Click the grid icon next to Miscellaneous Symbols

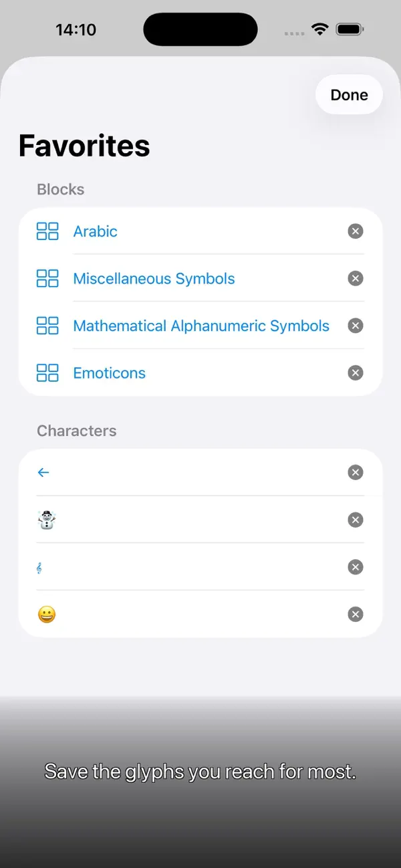tap(47, 278)
